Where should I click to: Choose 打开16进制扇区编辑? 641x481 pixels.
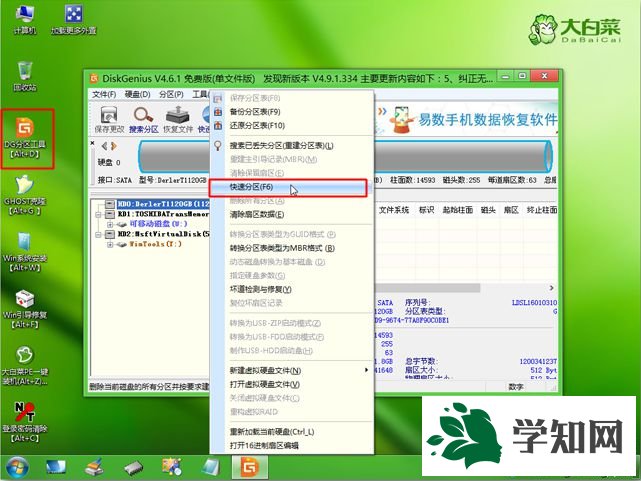pyautogui.click(x=264, y=445)
